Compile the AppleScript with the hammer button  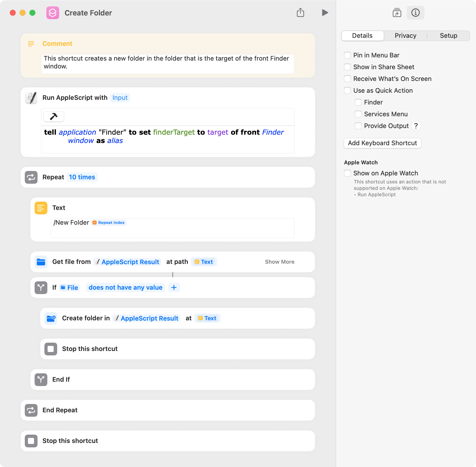pyautogui.click(x=54, y=117)
